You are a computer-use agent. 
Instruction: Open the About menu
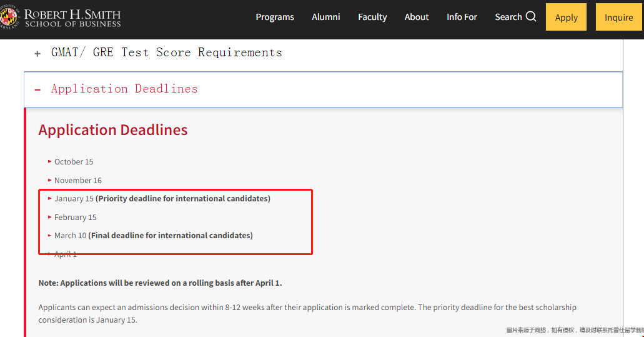(417, 17)
